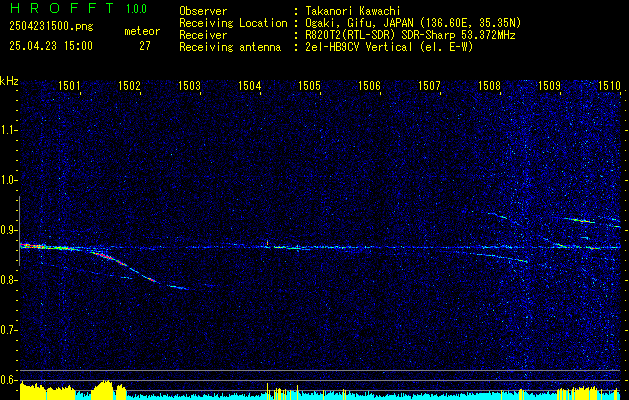The width and height of the screenshot is (629, 400).
Task: Click time marker 1501
Action: pyautogui.click(x=69, y=85)
